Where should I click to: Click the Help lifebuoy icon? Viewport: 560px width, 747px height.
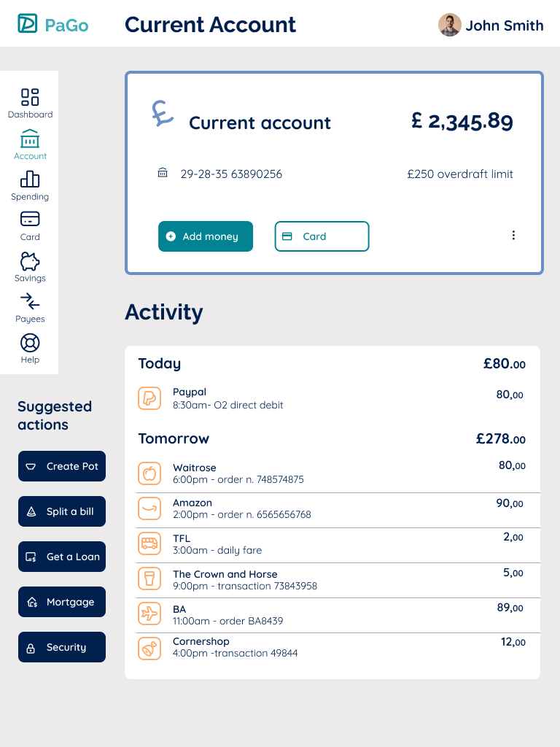(x=30, y=343)
